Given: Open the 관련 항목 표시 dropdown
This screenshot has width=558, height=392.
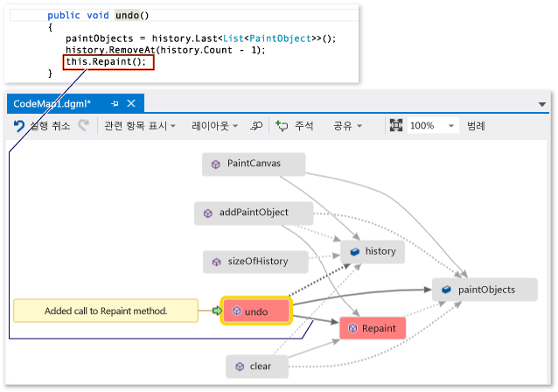Looking at the screenshot, I should point(140,126).
